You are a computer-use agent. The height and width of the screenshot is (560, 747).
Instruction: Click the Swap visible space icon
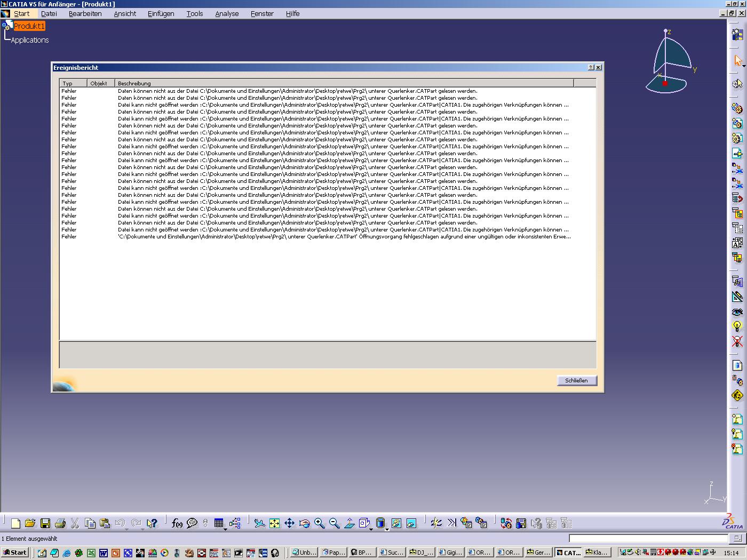coord(411,523)
